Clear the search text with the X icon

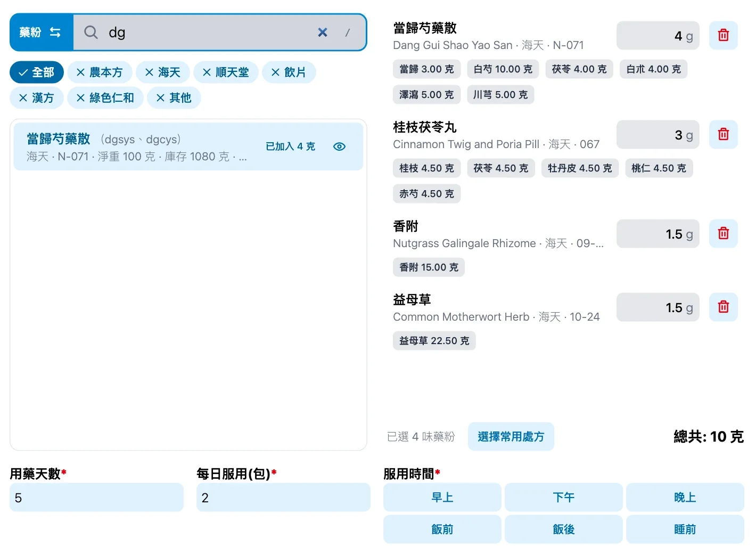coord(323,32)
